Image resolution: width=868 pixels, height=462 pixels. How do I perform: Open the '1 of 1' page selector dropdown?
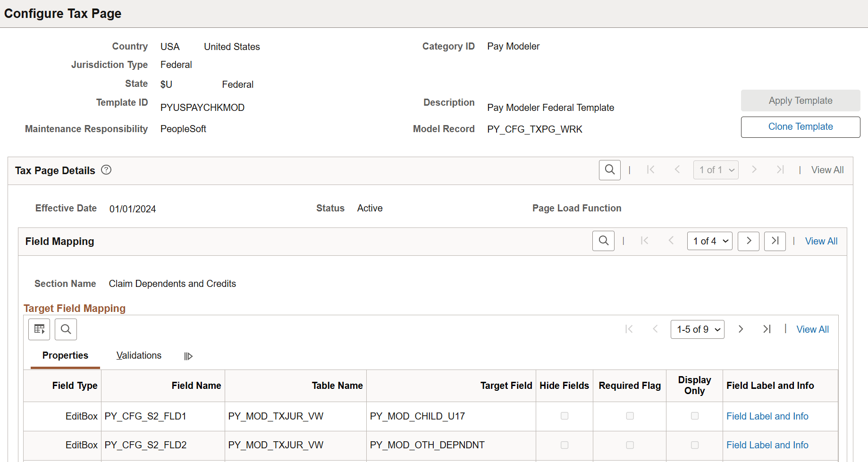pyautogui.click(x=716, y=169)
